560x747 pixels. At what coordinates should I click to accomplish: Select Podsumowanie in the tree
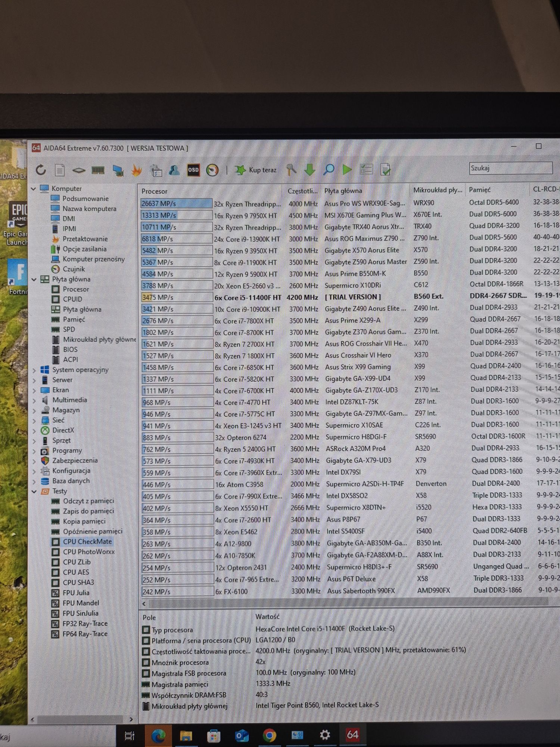click(x=85, y=198)
